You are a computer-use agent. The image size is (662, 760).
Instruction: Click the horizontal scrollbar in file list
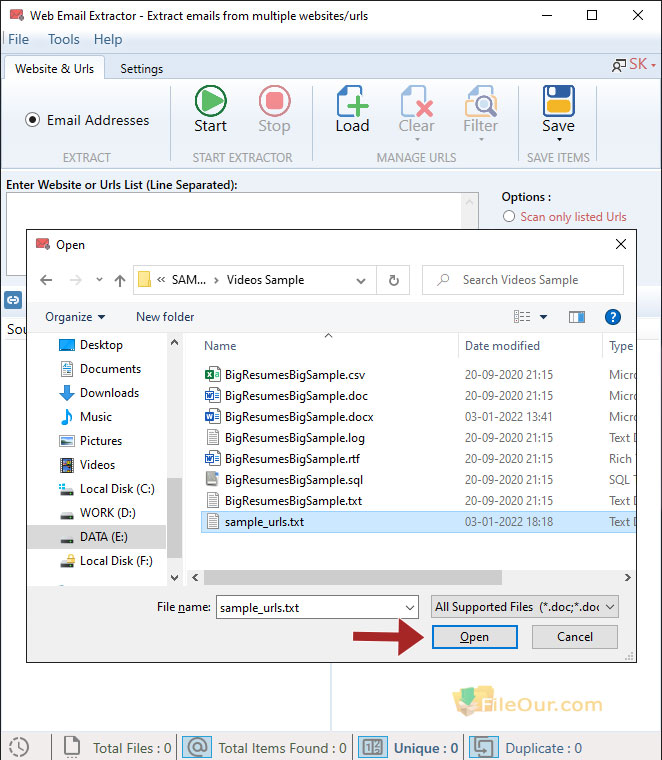click(353, 578)
